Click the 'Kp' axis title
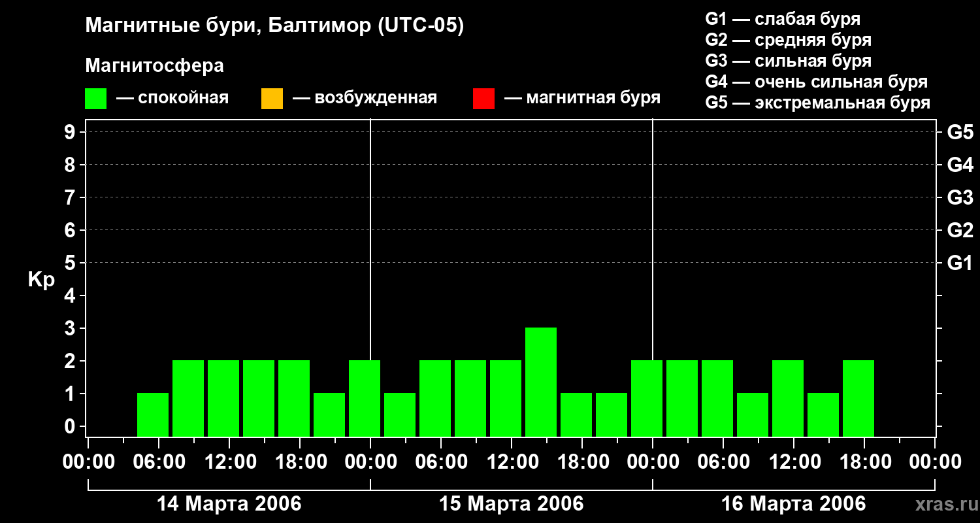 pos(41,280)
